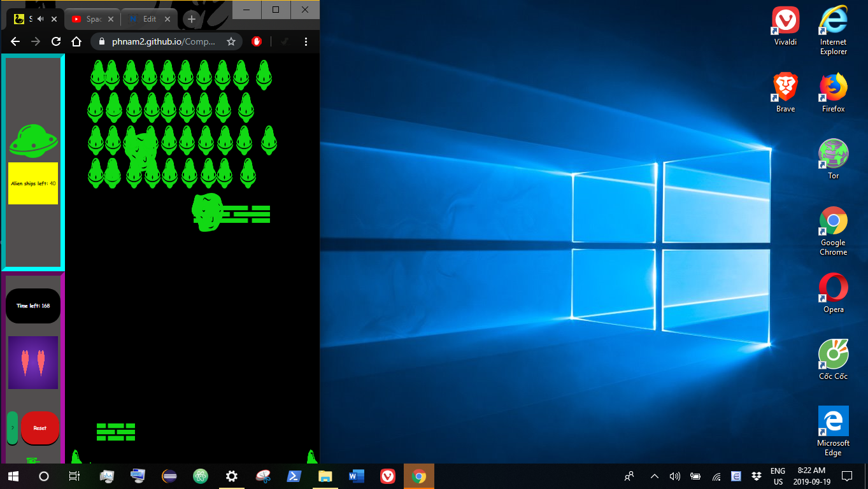The image size is (868, 489).
Task: Open PowerShell in taskbar
Action: [x=294, y=476]
